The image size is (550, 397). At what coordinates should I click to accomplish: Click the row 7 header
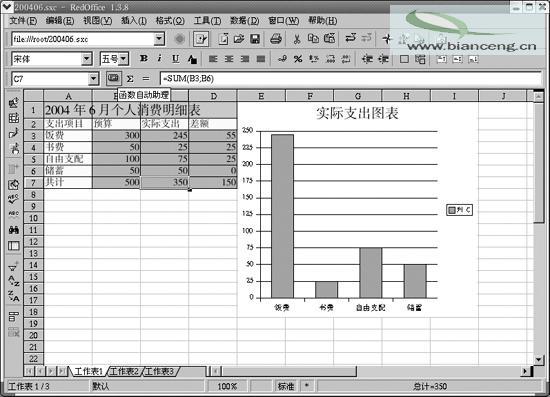click(33, 182)
